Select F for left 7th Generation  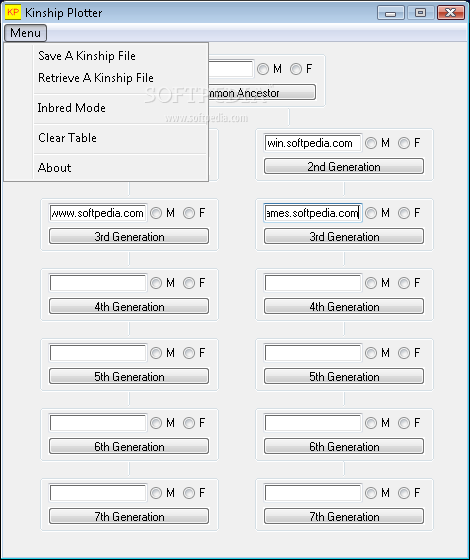[189, 493]
